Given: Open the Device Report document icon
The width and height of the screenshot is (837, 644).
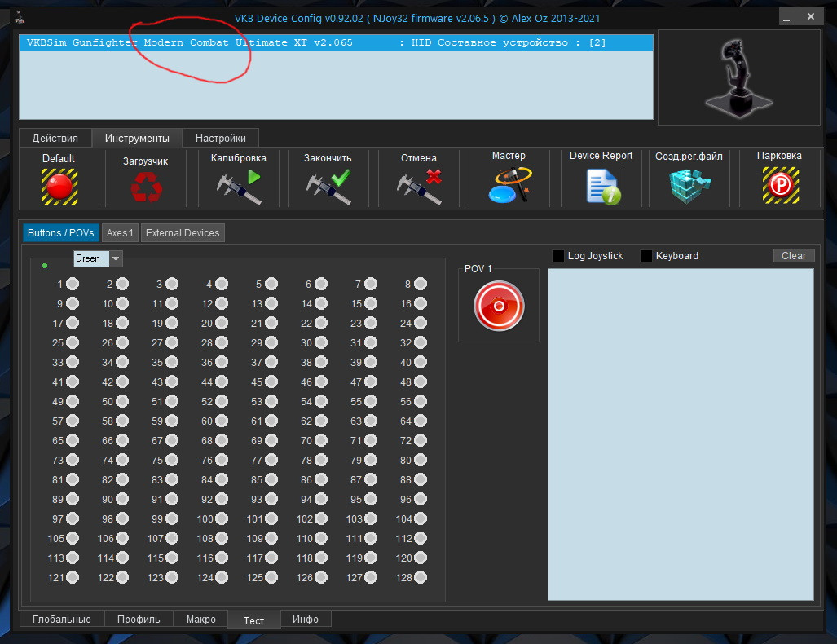Looking at the screenshot, I should point(602,187).
